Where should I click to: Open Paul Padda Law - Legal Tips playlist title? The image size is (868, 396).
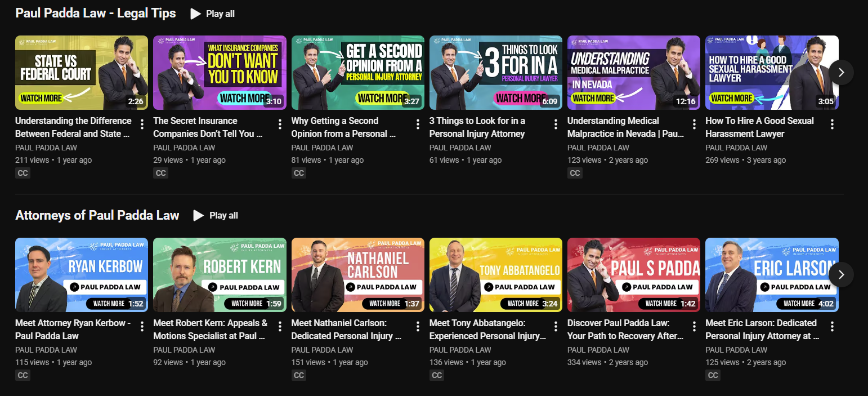(x=96, y=13)
